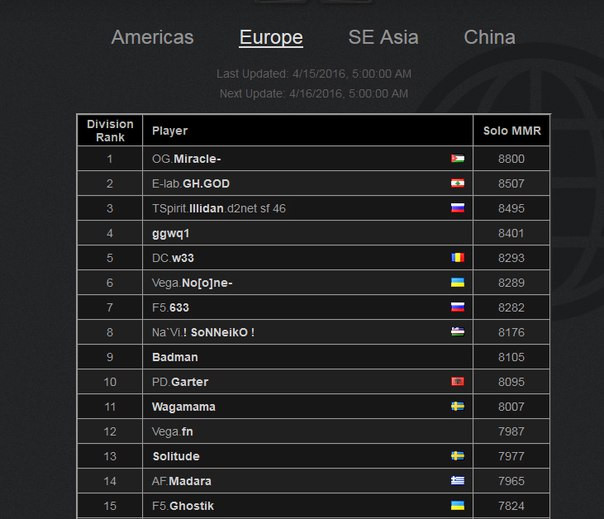604x519 pixels.
Task: Open the Badman player entry
Action: coord(175,357)
